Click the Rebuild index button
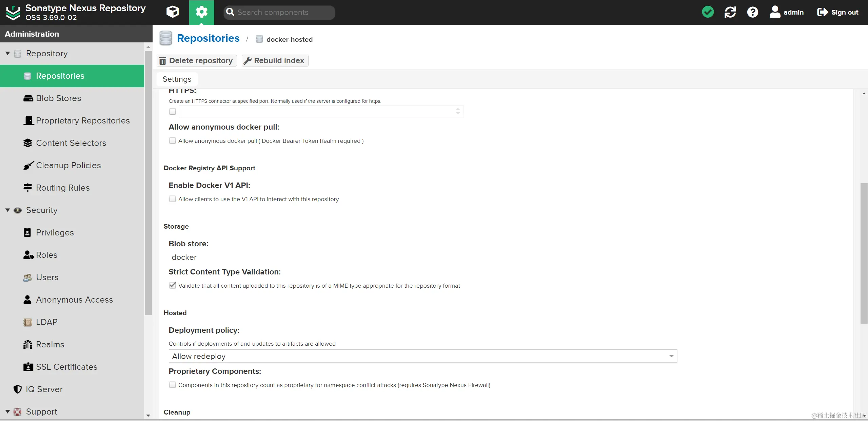Viewport: 868px width, 421px height. 275,60
